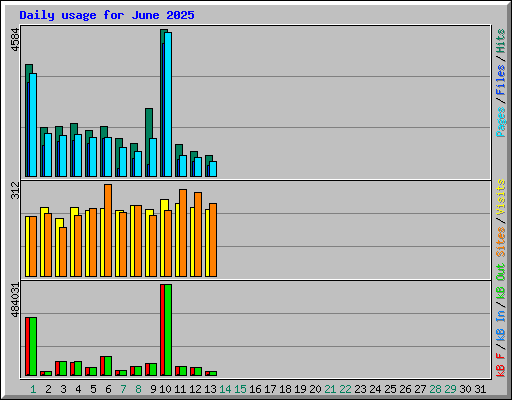This screenshot has width=512, height=400.
Task: Click day 21 on the date axis
Action: coord(330,389)
